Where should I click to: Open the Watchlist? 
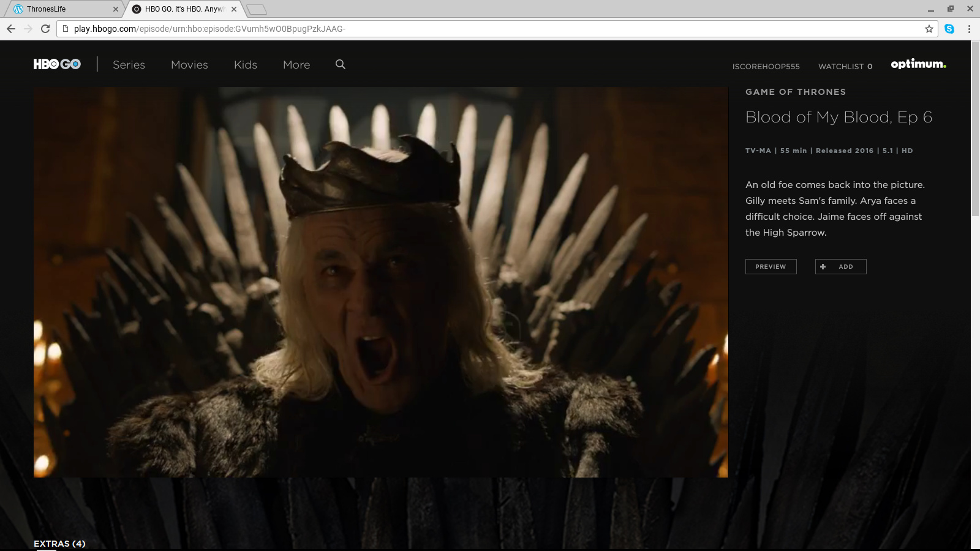click(x=845, y=66)
